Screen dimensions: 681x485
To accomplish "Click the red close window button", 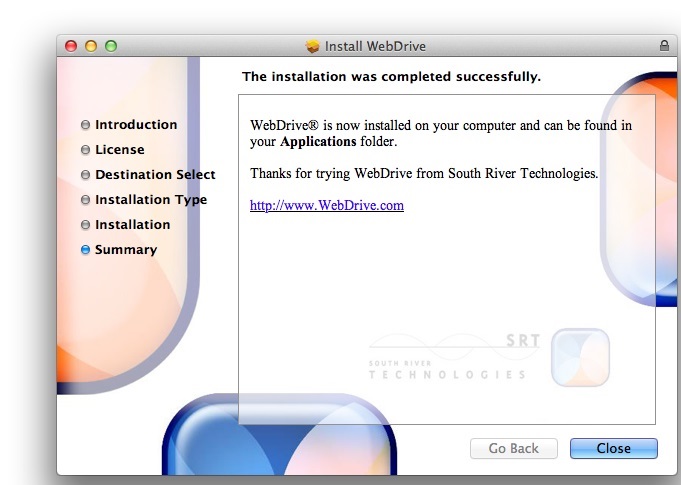I will [71, 46].
